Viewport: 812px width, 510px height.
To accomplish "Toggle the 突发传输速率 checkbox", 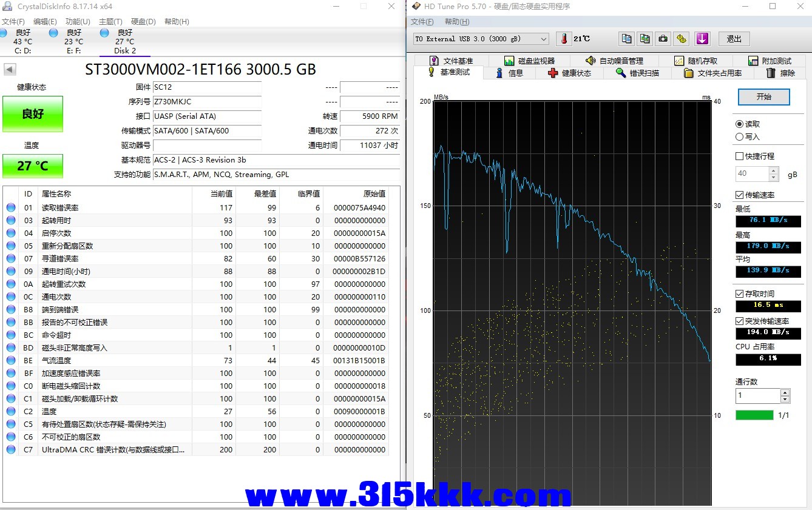I will click(739, 321).
